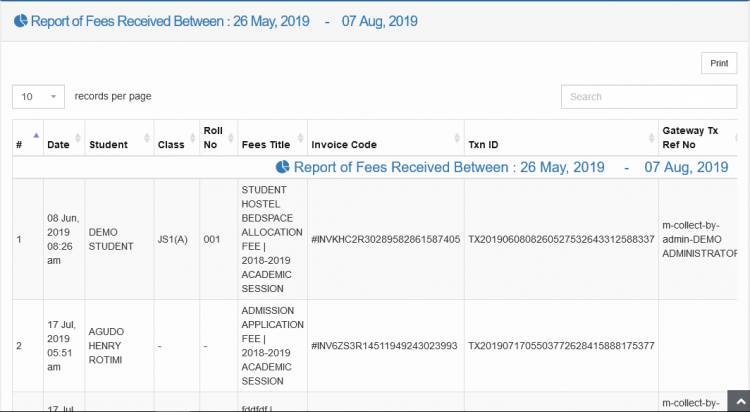Sort table by Student column header

[x=108, y=144]
